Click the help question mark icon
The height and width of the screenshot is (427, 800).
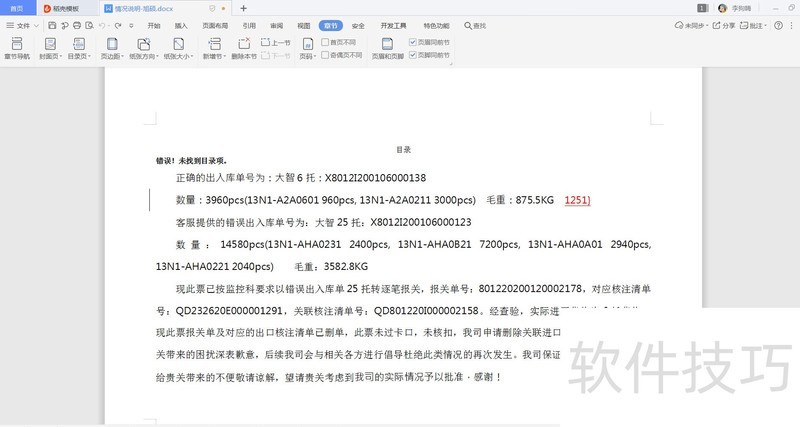[x=778, y=26]
